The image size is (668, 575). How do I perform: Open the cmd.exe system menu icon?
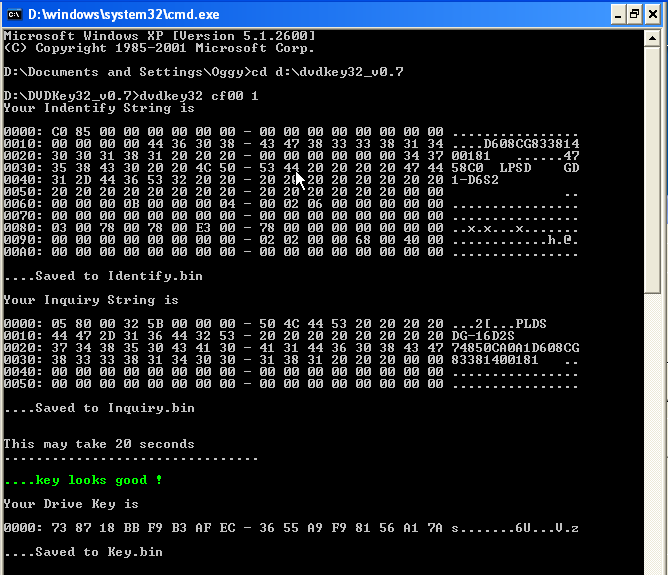point(14,14)
